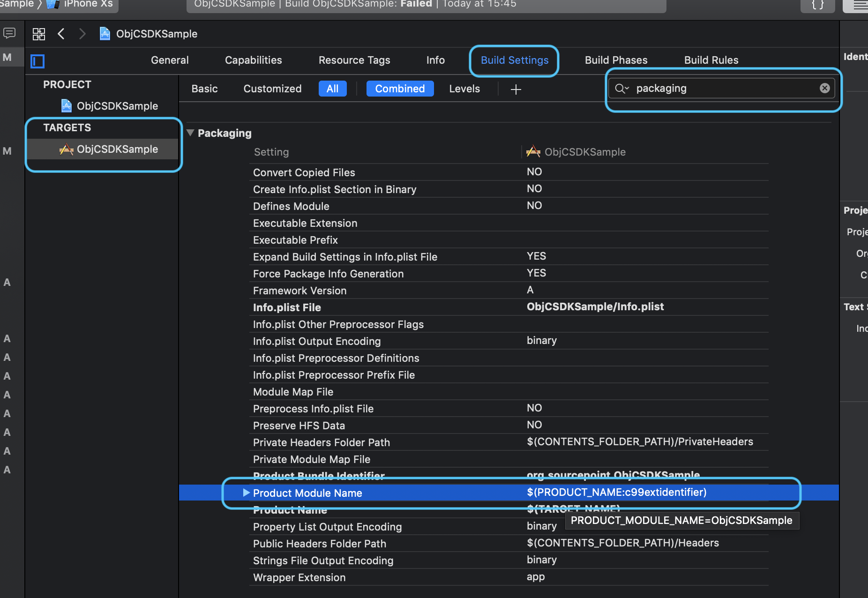Change Property List Output Encoding binary value

pos(542,526)
